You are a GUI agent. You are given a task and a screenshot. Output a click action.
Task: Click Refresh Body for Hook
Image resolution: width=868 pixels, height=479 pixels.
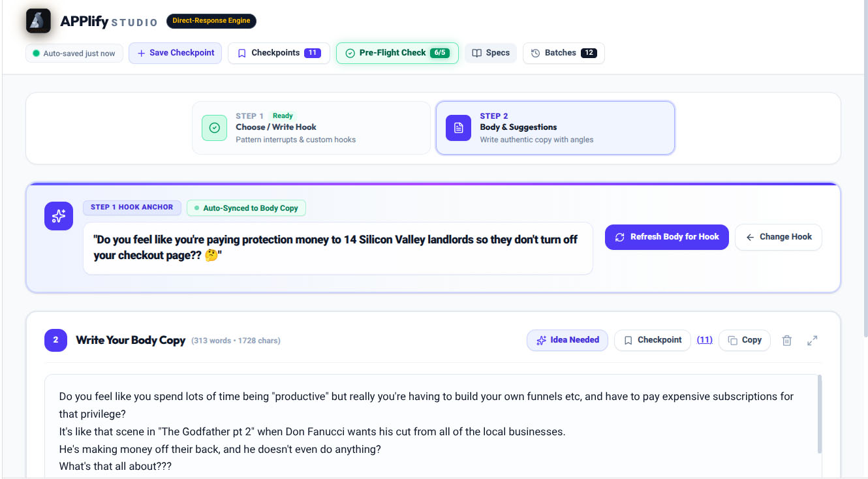[x=666, y=237]
